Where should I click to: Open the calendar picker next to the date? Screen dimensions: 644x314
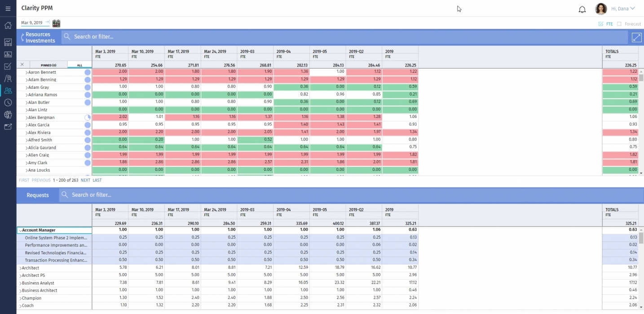click(56, 23)
